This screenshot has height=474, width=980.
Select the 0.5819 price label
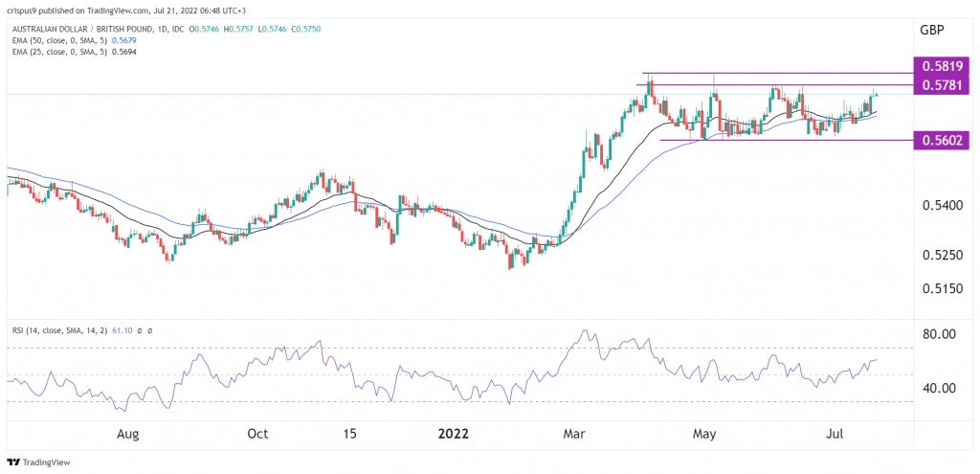941,66
